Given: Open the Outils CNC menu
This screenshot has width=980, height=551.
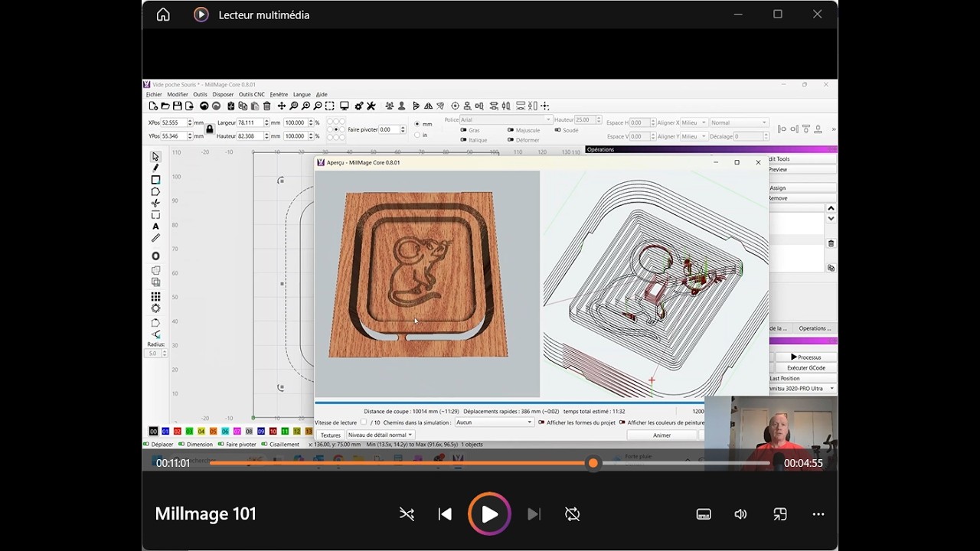Looking at the screenshot, I should point(252,94).
